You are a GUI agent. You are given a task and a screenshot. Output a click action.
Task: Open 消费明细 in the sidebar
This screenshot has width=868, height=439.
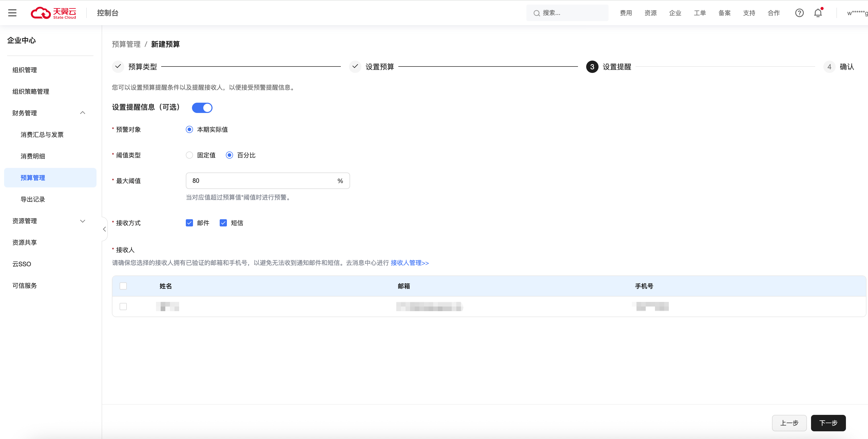pos(33,156)
